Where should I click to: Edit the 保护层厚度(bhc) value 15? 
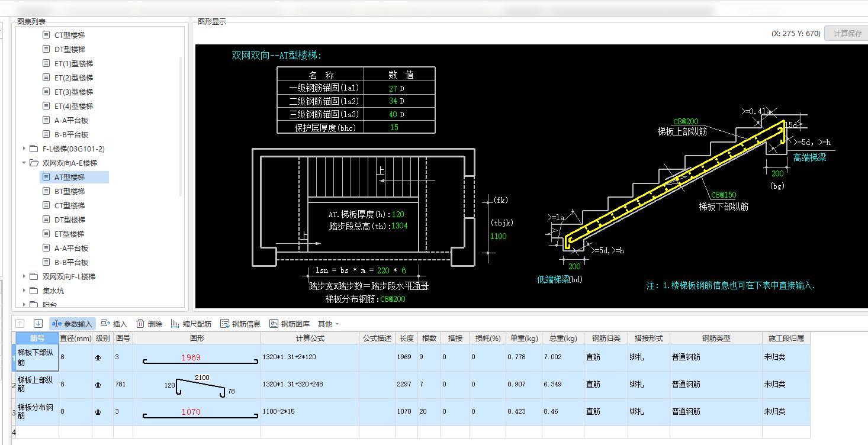pyautogui.click(x=394, y=127)
